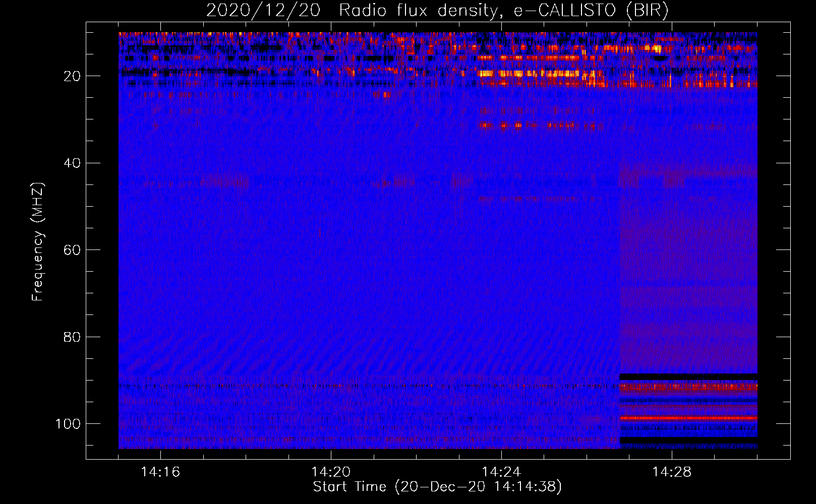Click the 40 MHz frequency tick label
Image resolution: width=816 pixels, height=504 pixels.
click(72, 163)
